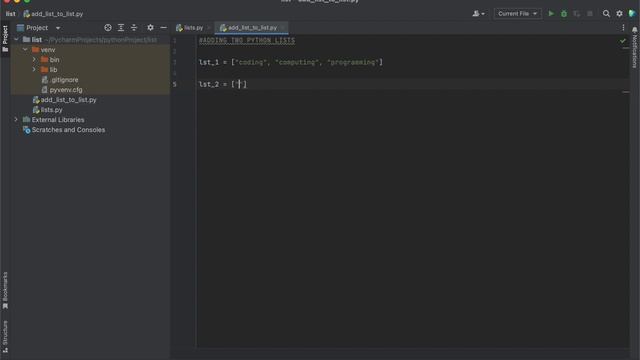This screenshot has width=640, height=360.
Task: Collapse the list project root node
Action: click(16, 40)
